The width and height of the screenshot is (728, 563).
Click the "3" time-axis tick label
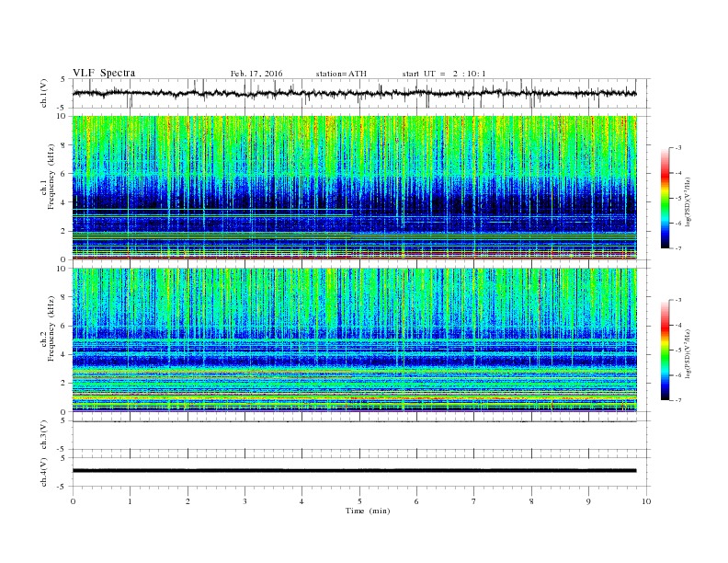pos(245,501)
